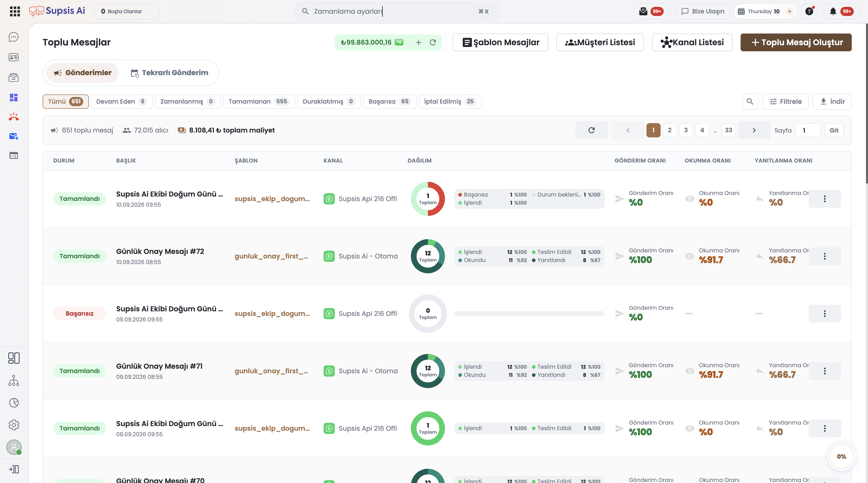
Task: Open the Boşta Olanlar indicator
Action: click(127, 11)
